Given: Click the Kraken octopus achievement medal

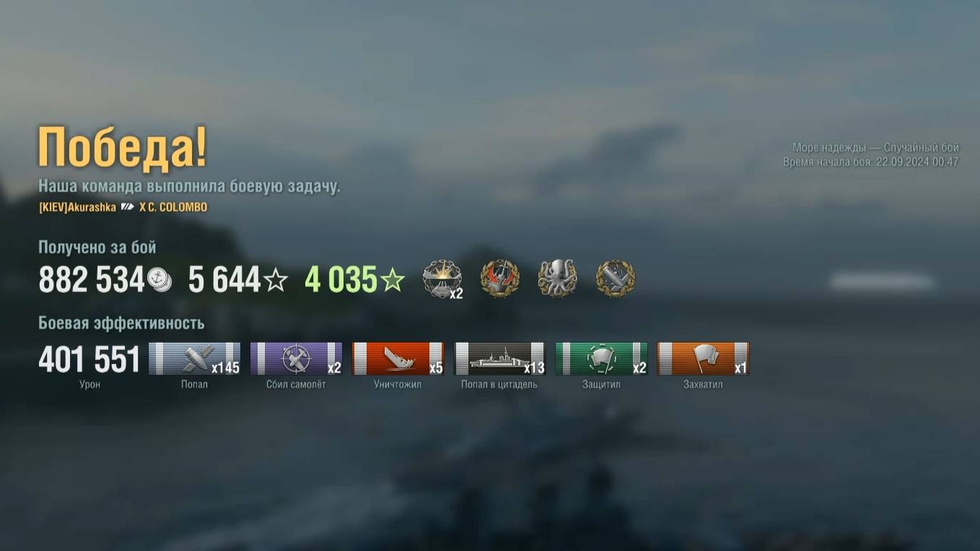Looking at the screenshot, I should [557, 279].
